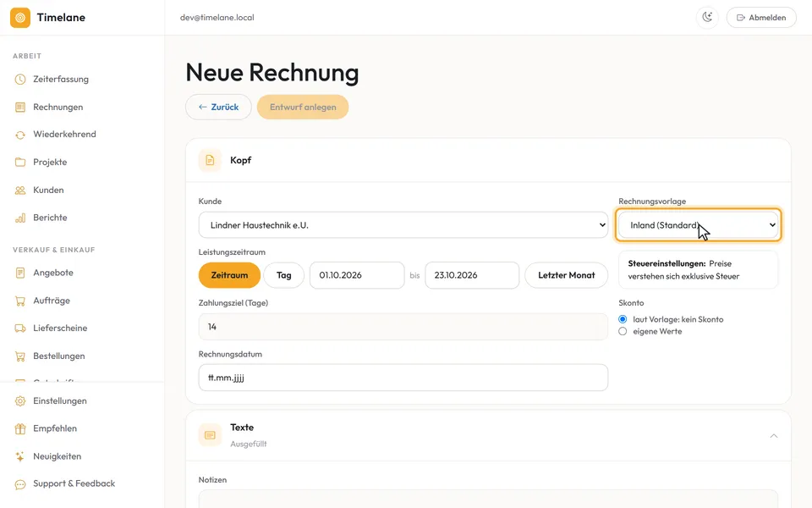Open the Kunde dropdown
Image resolution: width=812 pixels, height=508 pixels.
[x=403, y=225]
